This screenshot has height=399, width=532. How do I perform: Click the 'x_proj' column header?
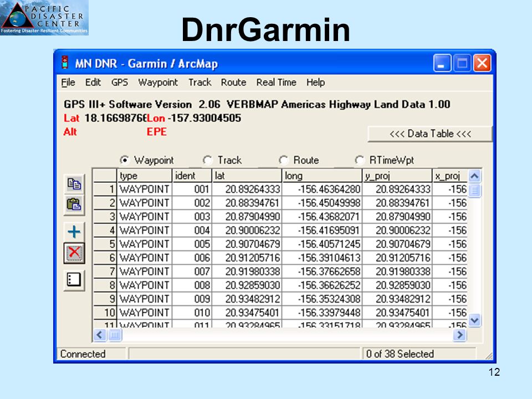(450, 176)
